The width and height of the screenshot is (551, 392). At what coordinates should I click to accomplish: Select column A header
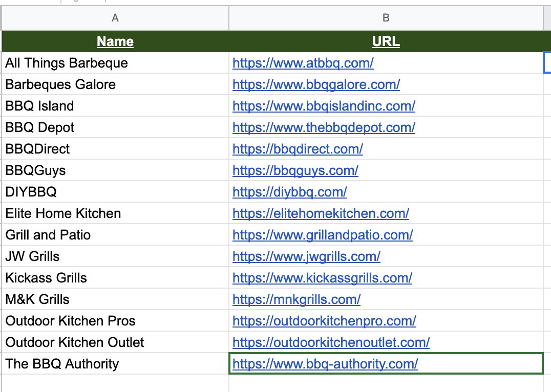pos(115,18)
